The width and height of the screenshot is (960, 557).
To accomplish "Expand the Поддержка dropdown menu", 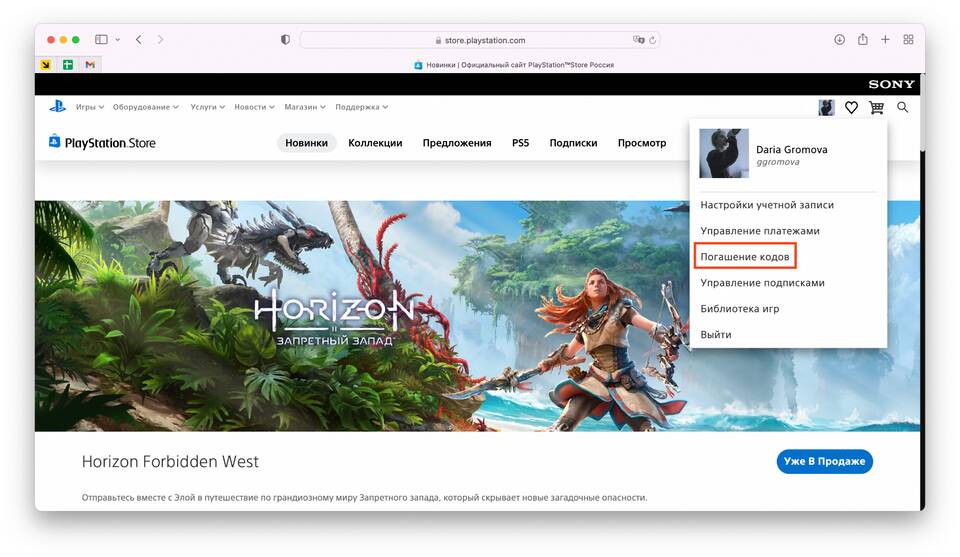I will pos(362,107).
